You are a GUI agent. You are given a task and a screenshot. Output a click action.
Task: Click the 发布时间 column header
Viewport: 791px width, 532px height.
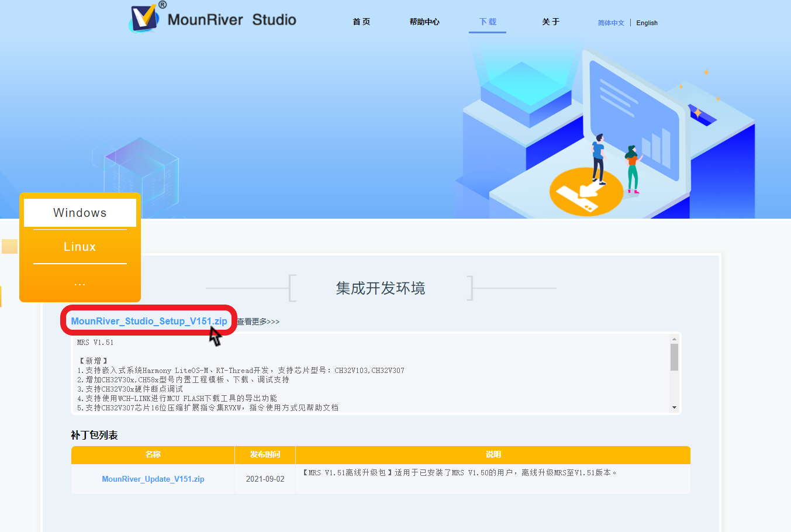[265, 454]
